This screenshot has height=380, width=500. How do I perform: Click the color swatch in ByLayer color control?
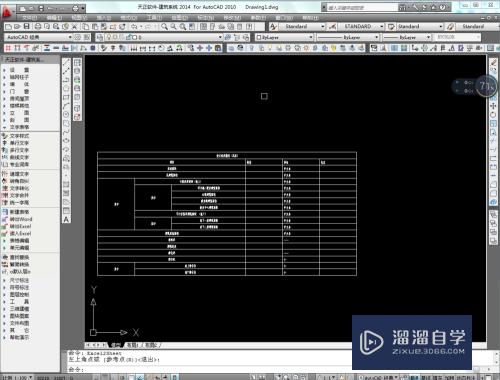[259, 37]
